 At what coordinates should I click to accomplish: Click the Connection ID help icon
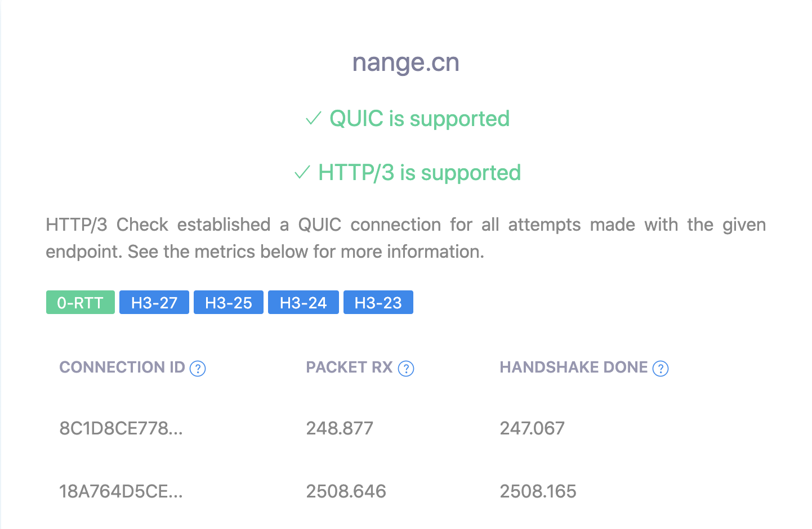point(198,369)
